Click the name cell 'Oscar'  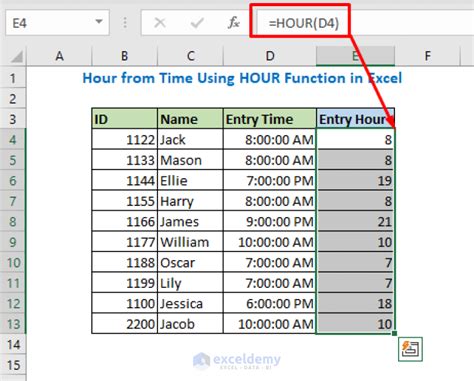pos(190,263)
